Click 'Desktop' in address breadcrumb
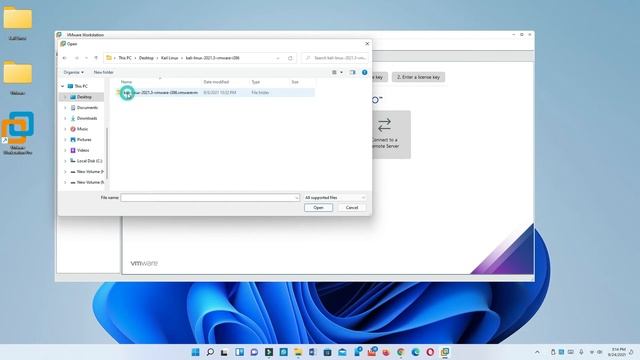The width and height of the screenshot is (640, 360). (146, 58)
